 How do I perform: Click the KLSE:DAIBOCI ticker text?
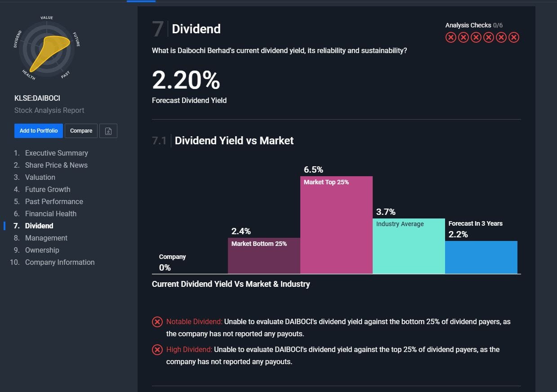click(37, 98)
